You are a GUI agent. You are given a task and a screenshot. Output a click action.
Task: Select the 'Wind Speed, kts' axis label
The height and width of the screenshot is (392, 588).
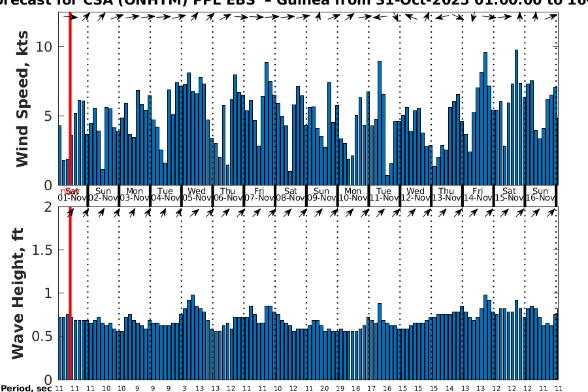(x=23, y=98)
